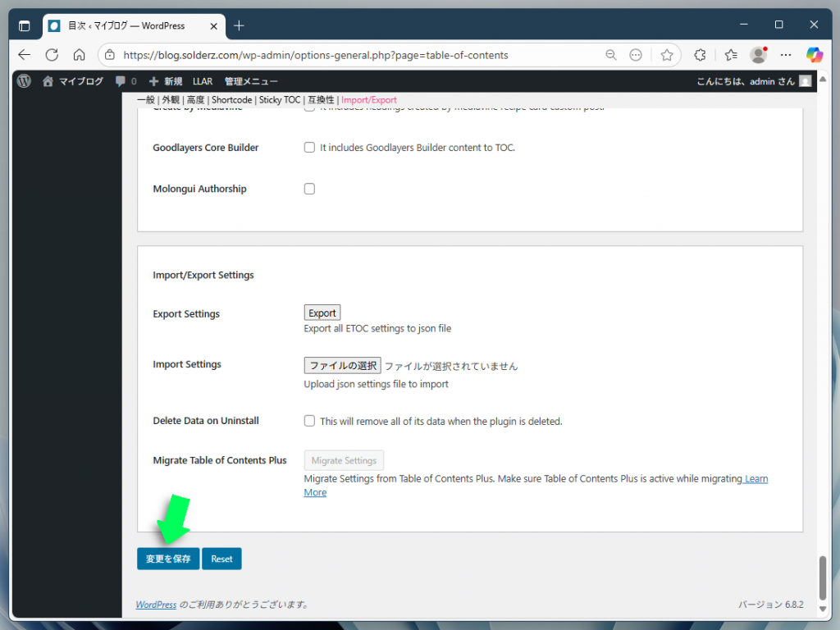Bookmark page with star icon
Viewport: 840px width, 630px height.
click(667, 55)
